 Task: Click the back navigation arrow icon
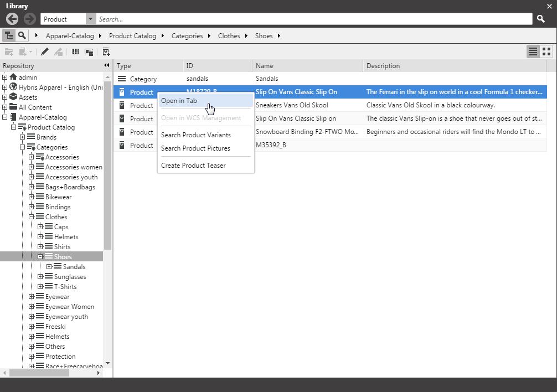click(11, 18)
